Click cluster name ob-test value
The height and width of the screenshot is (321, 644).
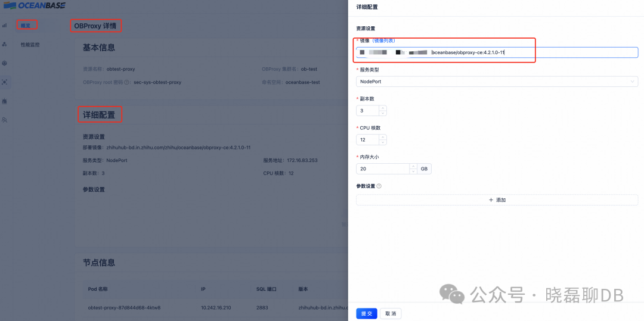click(x=309, y=69)
